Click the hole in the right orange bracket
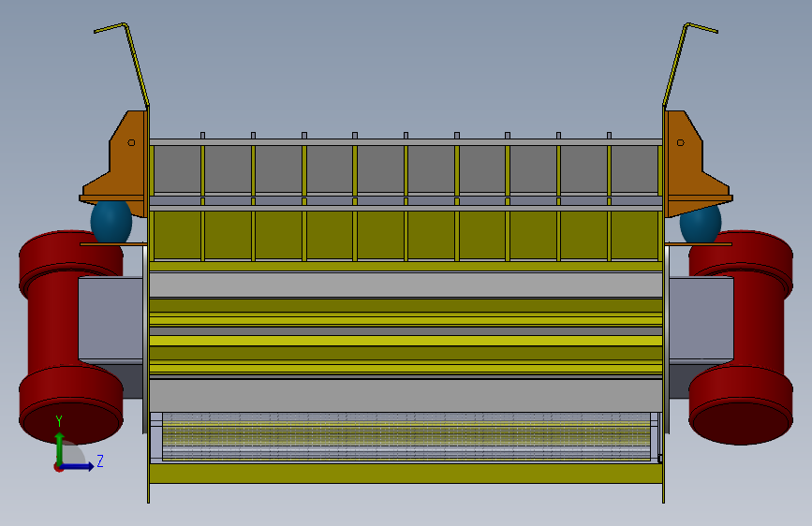Image resolution: width=812 pixels, height=526 pixels. pyautogui.click(x=681, y=142)
